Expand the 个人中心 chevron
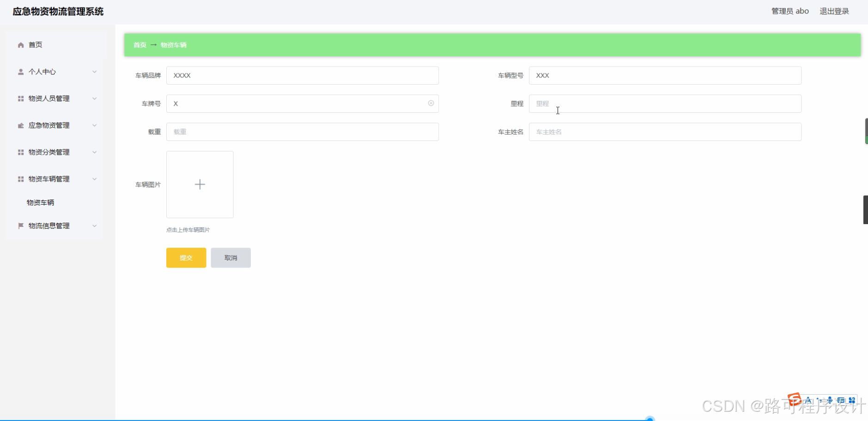The height and width of the screenshot is (421, 868). tap(94, 72)
